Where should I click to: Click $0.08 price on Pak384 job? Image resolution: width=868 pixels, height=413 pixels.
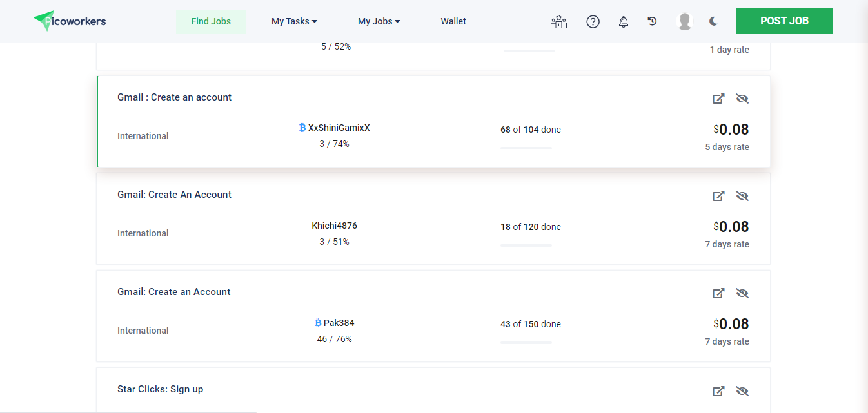point(731,324)
